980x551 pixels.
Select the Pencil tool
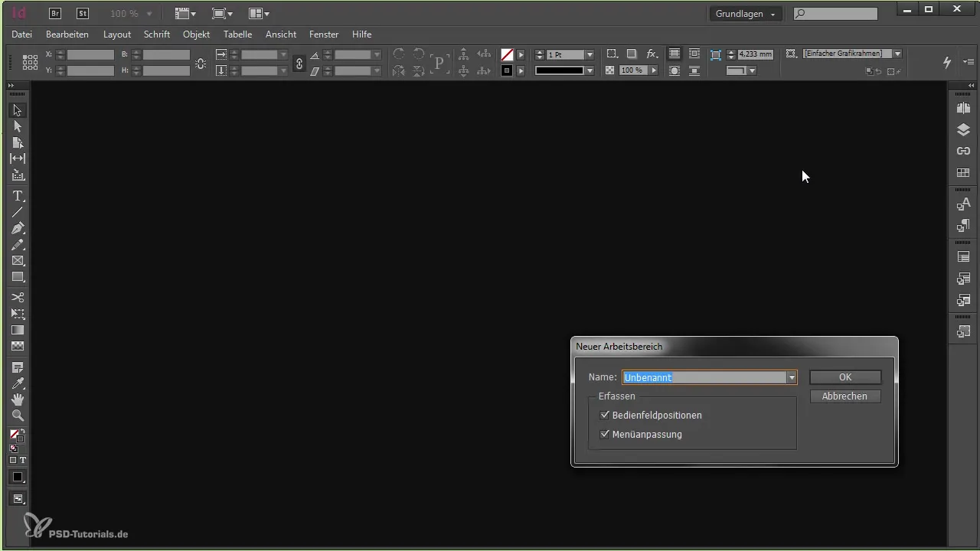pyautogui.click(x=18, y=245)
